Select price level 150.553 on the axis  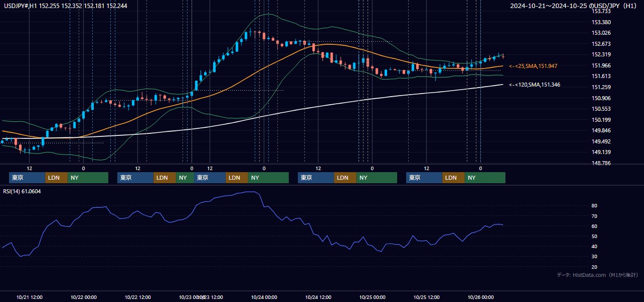click(x=601, y=109)
